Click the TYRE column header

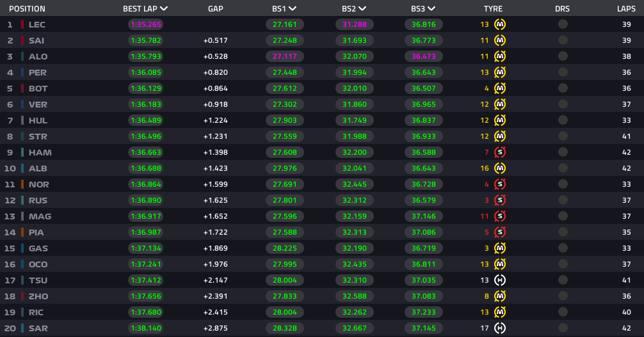coord(493,8)
